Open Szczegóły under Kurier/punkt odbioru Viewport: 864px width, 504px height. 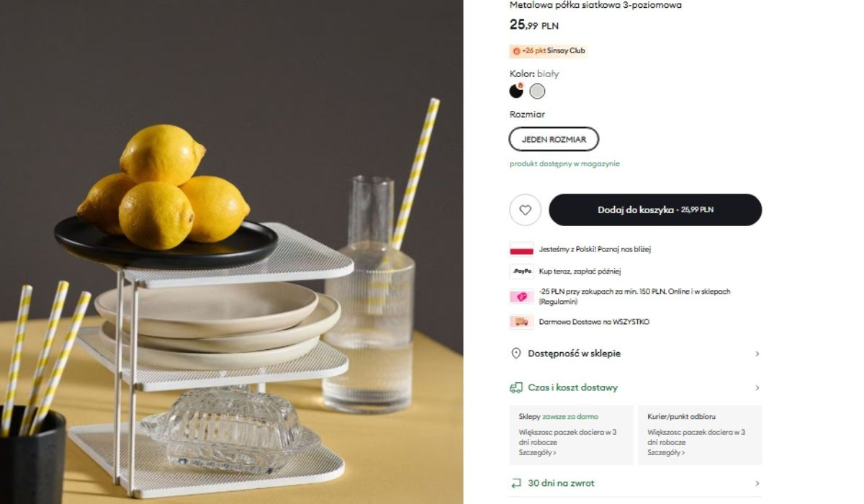coord(666,453)
